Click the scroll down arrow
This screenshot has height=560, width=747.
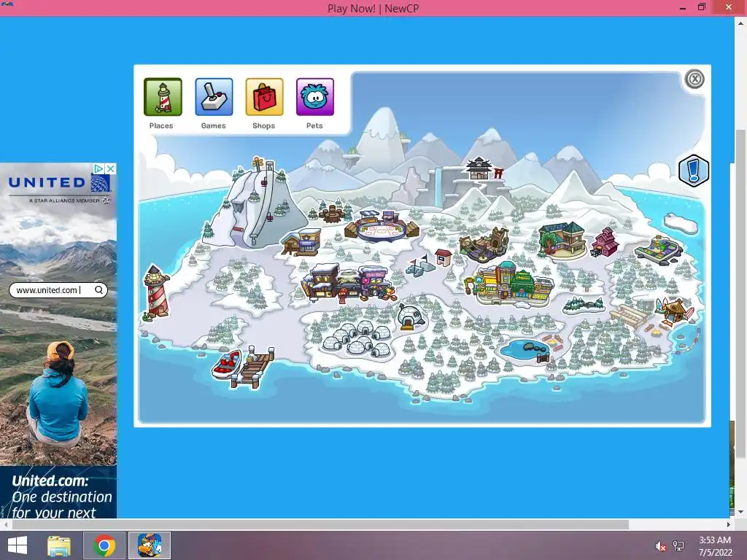pos(740,512)
